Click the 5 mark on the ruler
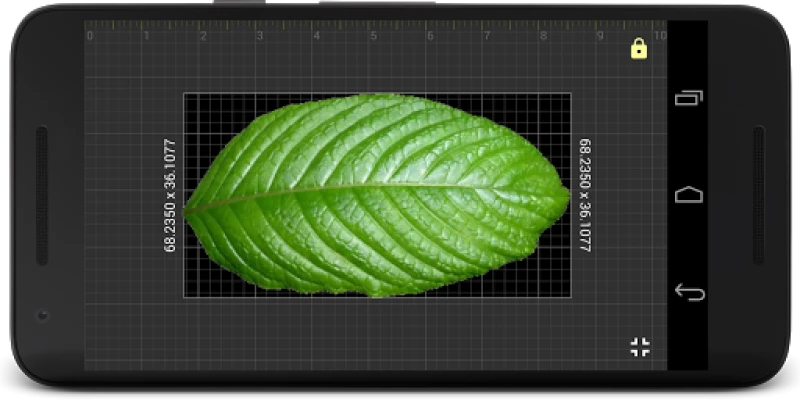Viewport: 800px width, 400px height. (373, 36)
